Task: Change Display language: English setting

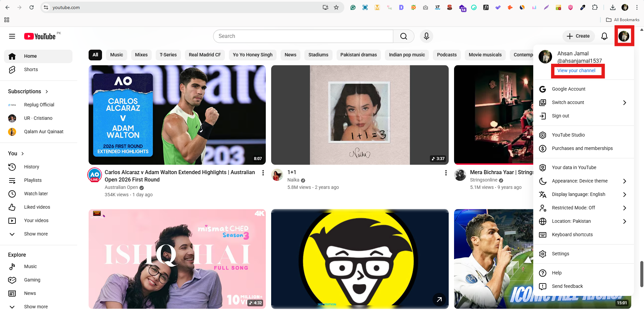Action: click(x=579, y=194)
